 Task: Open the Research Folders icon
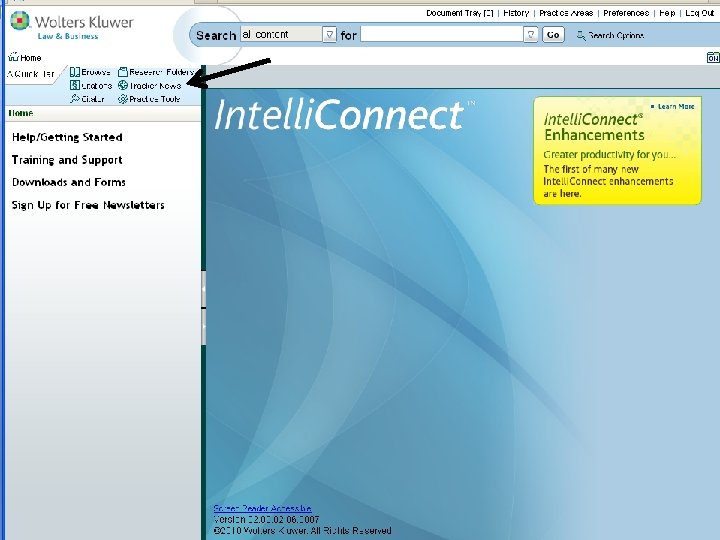123,72
